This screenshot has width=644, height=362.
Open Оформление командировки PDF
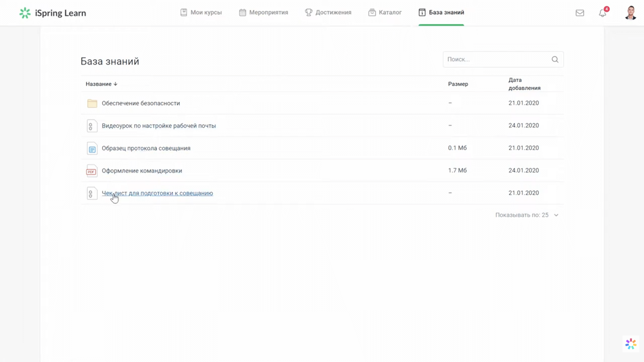pos(142,171)
